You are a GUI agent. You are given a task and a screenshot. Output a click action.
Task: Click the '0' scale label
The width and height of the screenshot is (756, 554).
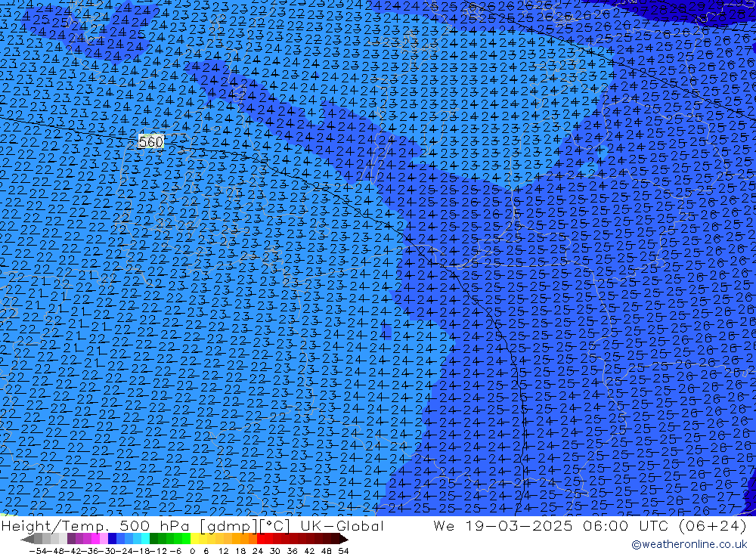point(192,551)
